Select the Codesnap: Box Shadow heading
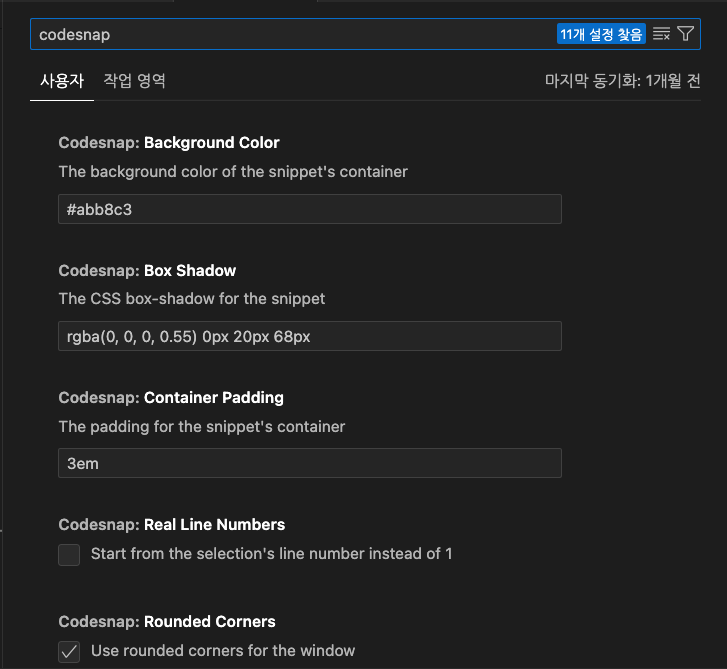Image resolution: width=727 pixels, height=669 pixels. (x=147, y=270)
